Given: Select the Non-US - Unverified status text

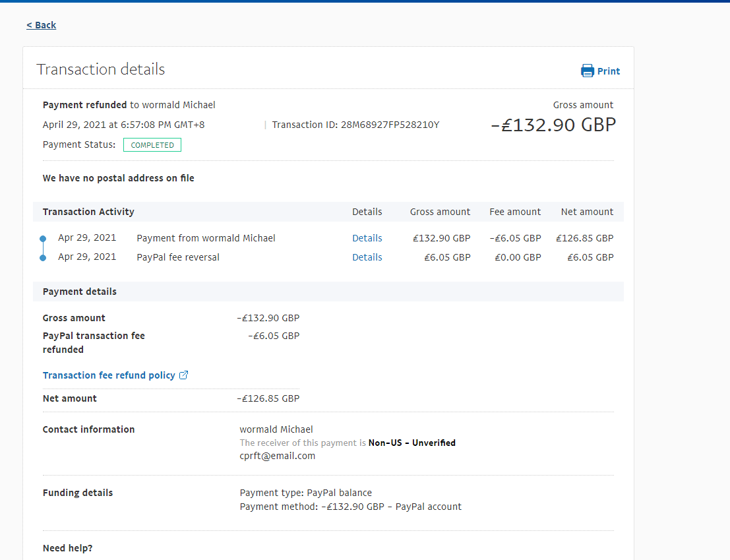Looking at the screenshot, I should pos(411,443).
